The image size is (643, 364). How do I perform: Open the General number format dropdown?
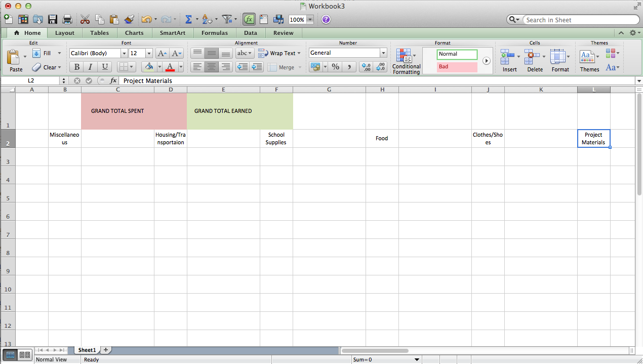383,53
